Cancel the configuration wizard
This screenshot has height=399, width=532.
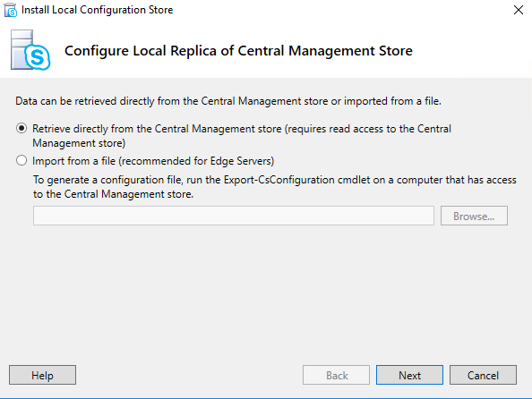(x=483, y=375)
